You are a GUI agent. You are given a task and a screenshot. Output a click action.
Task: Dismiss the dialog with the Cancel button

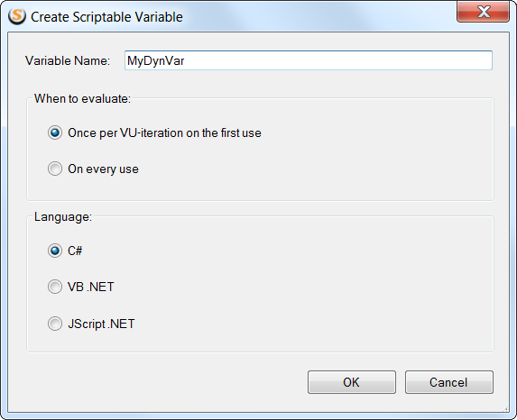click(x=449, y=382)
